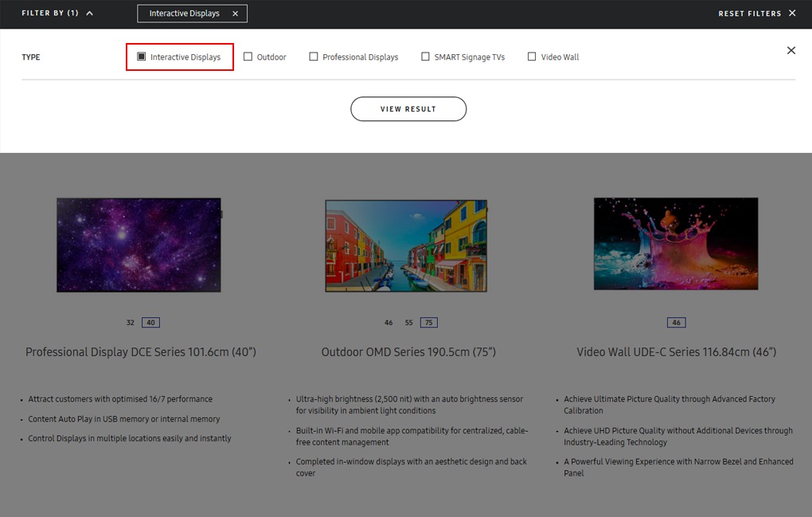Remove the Interactive Displays filter chip

(x=235, y=14)
